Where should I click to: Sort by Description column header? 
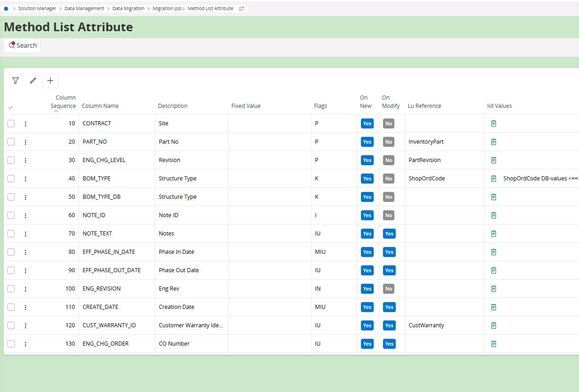click(173, 106)
